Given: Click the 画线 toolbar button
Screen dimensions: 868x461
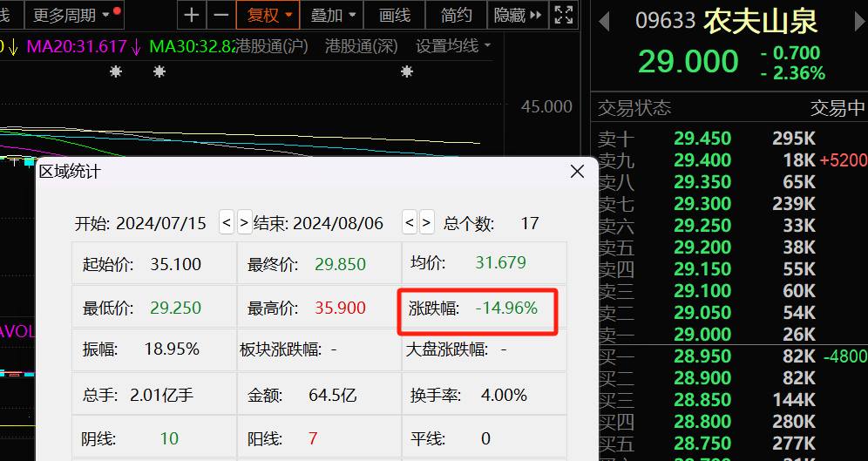Looking at the screenshot, I should tap(395, 15).
